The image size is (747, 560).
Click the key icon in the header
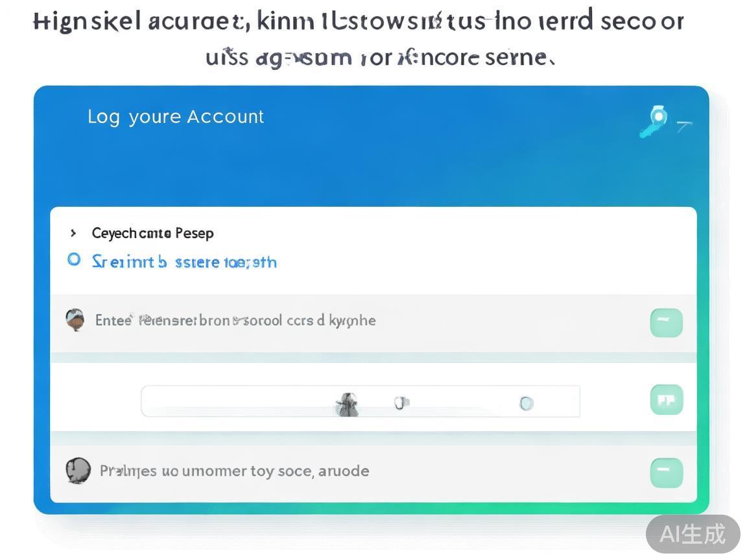[x=654, y=121]
